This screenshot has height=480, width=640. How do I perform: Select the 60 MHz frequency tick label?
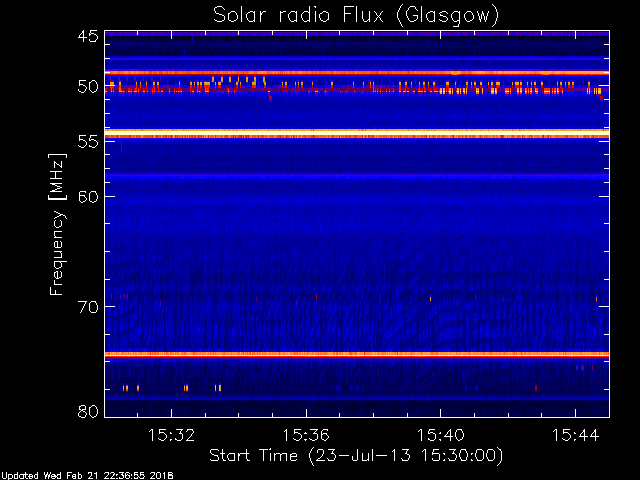click(x=87, y=197)
